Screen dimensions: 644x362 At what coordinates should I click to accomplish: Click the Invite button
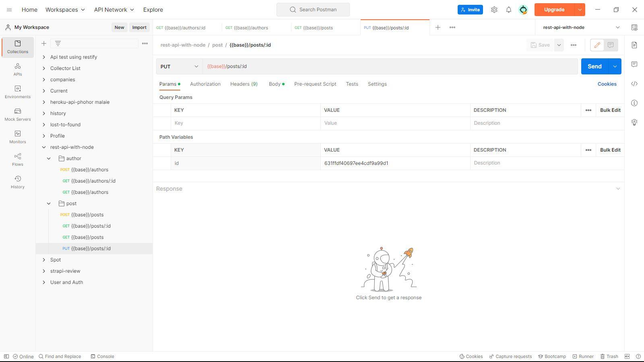[470, 10]
